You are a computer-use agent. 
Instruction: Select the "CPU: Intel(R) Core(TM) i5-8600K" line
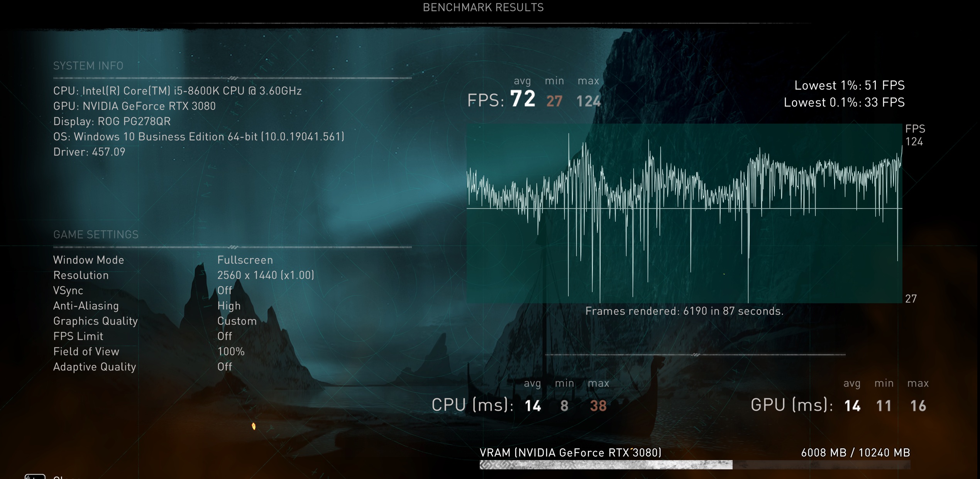click(178, 91)
